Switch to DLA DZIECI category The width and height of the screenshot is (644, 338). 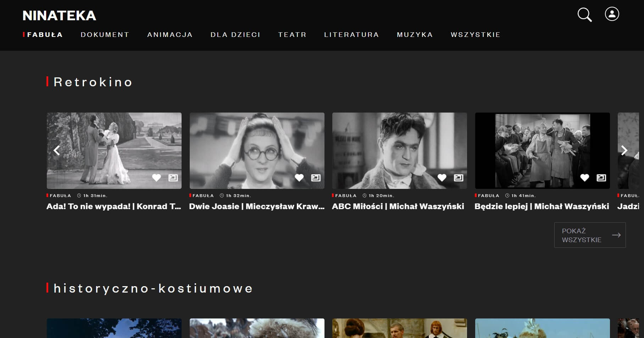pyautogui.click(x=235, y=35)
